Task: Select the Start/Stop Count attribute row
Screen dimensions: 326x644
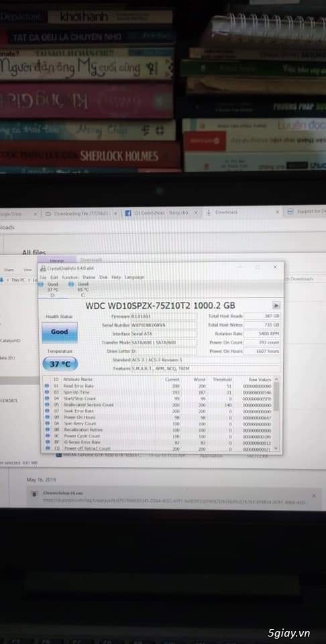Action: (x=158, y=398)
